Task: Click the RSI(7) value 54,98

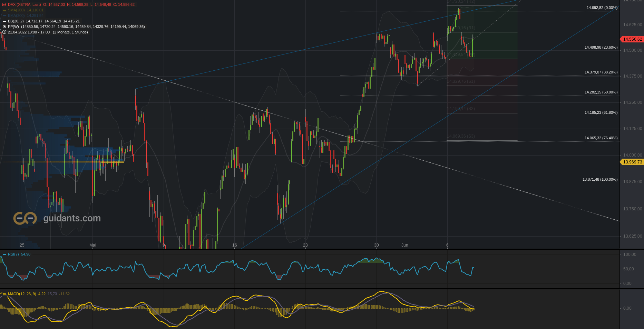Action: point(26,254)
